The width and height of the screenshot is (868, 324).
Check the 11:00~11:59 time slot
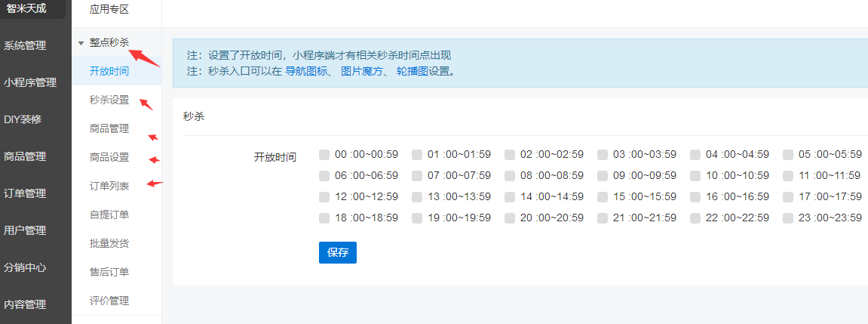788,176
